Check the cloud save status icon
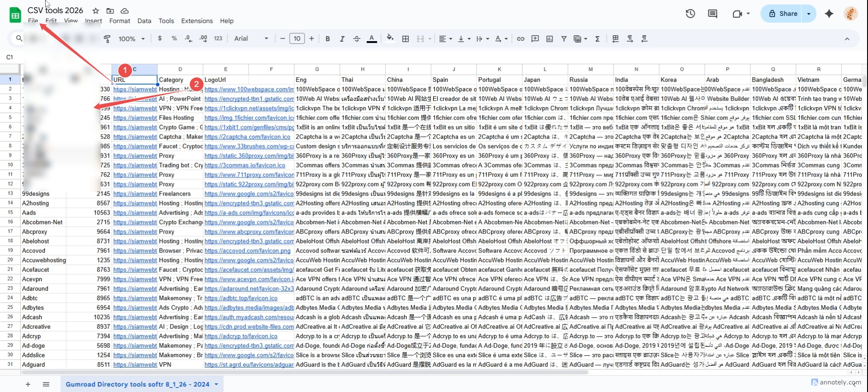The height and width of the screenshot is (392, 868). tap(125, 10)
